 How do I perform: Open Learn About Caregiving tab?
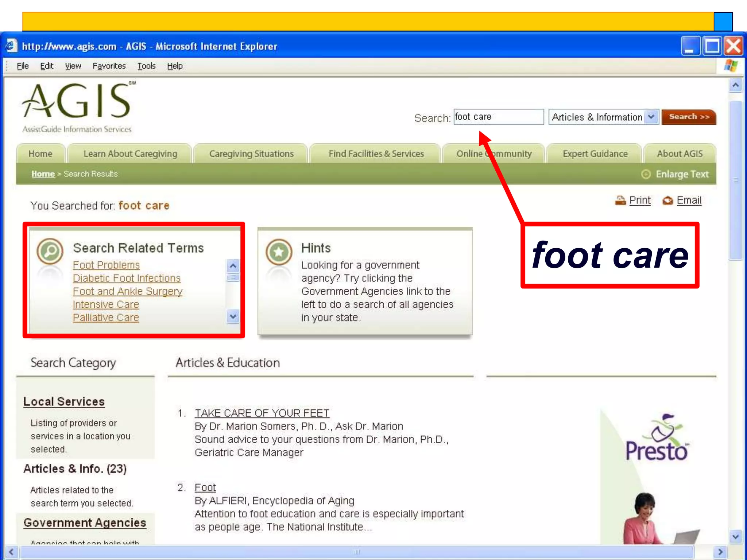pos(130,153)
